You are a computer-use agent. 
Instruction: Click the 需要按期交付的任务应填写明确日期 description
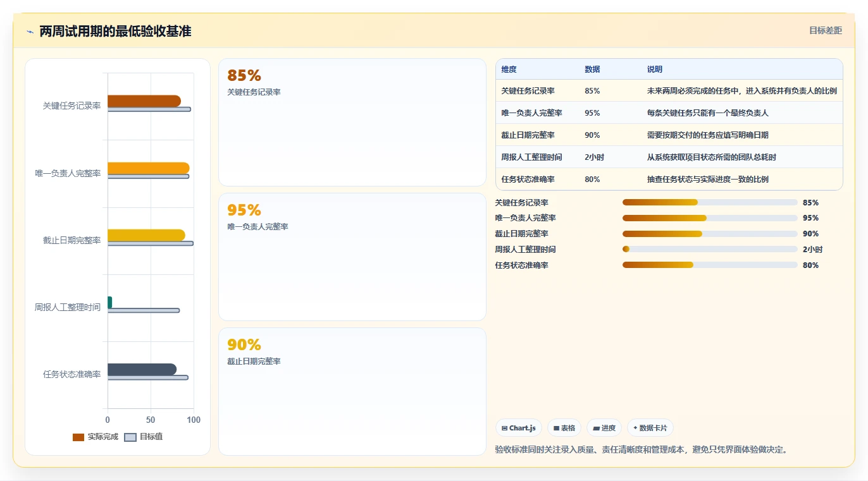click(707, 135)
